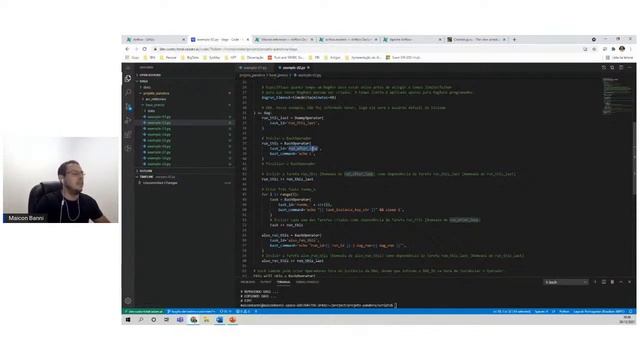Click the notifications bell in status bar
This screenshot has width=640, height=360.
(x=631, y=311)
